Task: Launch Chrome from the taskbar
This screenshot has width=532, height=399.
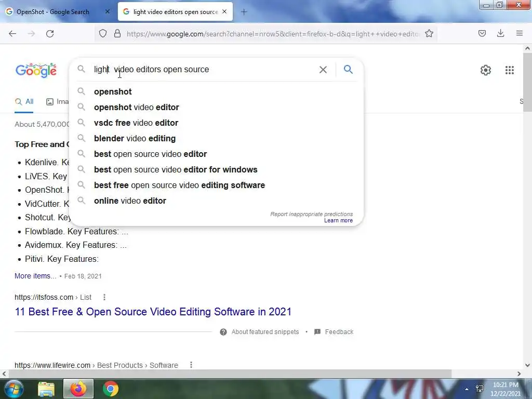Action: [x=111, y=389]
